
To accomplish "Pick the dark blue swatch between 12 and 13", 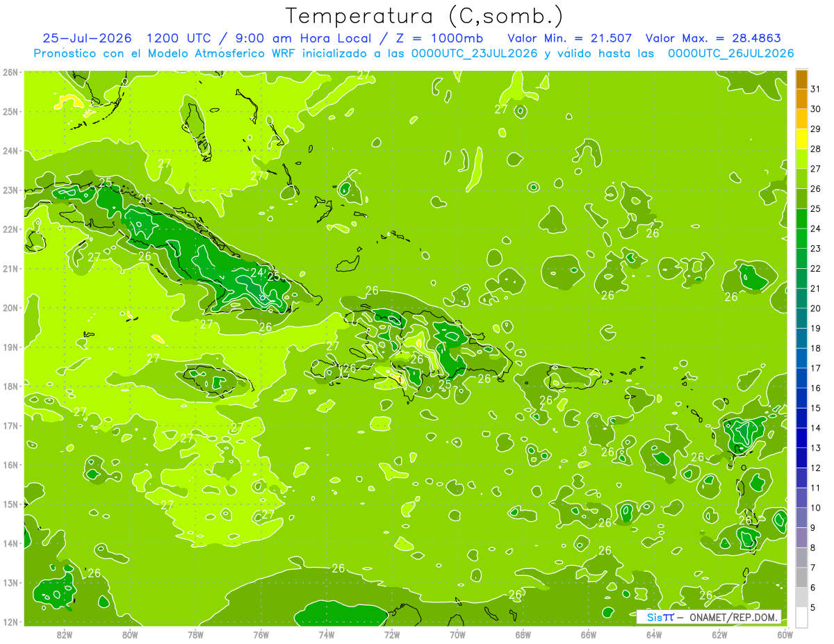I will pos(801,458).
